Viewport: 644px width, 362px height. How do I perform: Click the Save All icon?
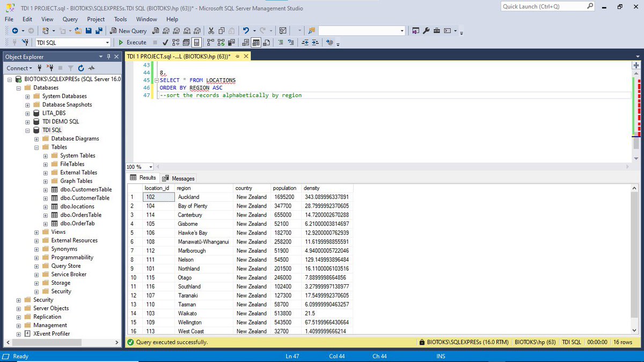(x=98, y=31)
